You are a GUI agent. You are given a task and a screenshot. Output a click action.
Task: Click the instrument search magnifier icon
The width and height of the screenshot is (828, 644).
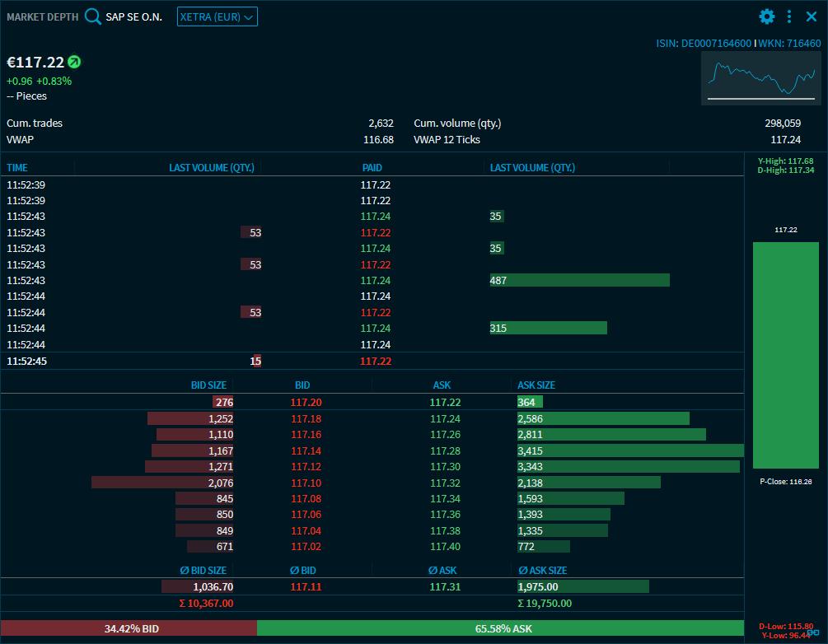click(93, 16)
